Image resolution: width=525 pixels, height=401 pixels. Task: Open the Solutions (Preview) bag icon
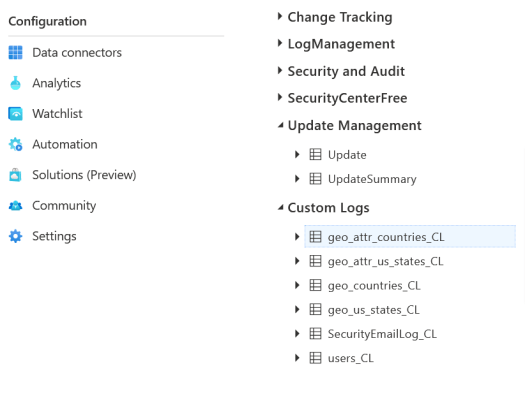tap(15, 175)
